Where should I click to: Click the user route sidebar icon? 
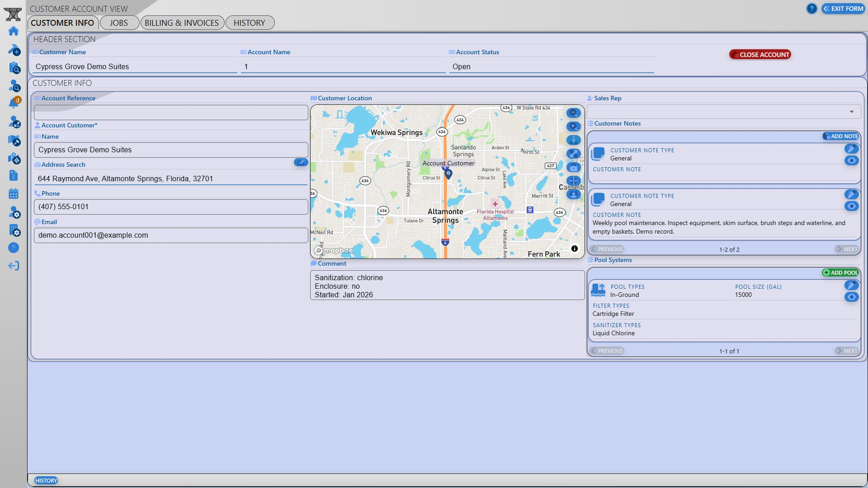pos(14,122)
